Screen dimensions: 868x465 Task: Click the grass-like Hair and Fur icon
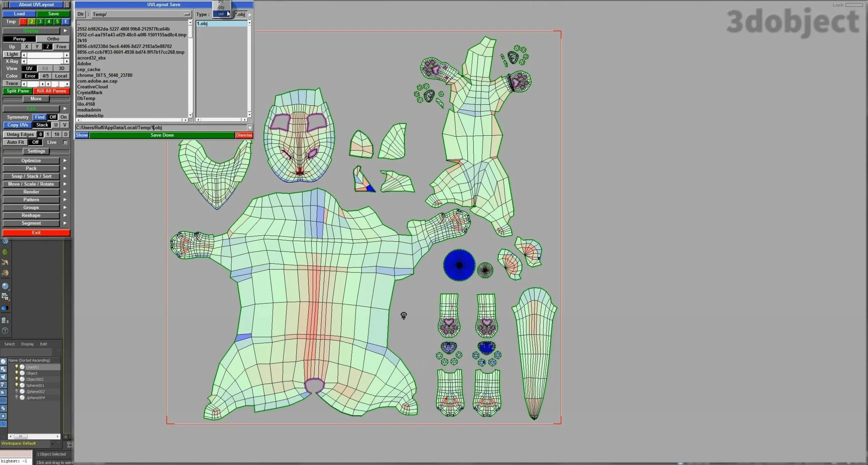click(x=5, y=252)
